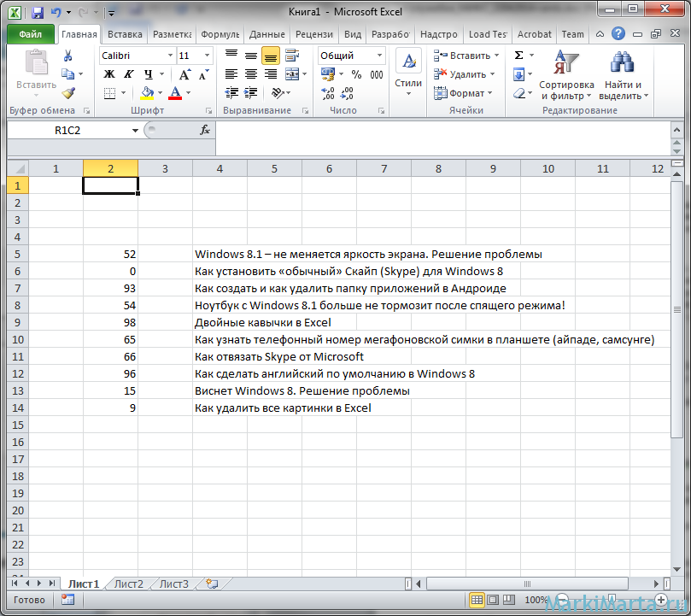Toggle Bold (Ж) formatting

108,74
